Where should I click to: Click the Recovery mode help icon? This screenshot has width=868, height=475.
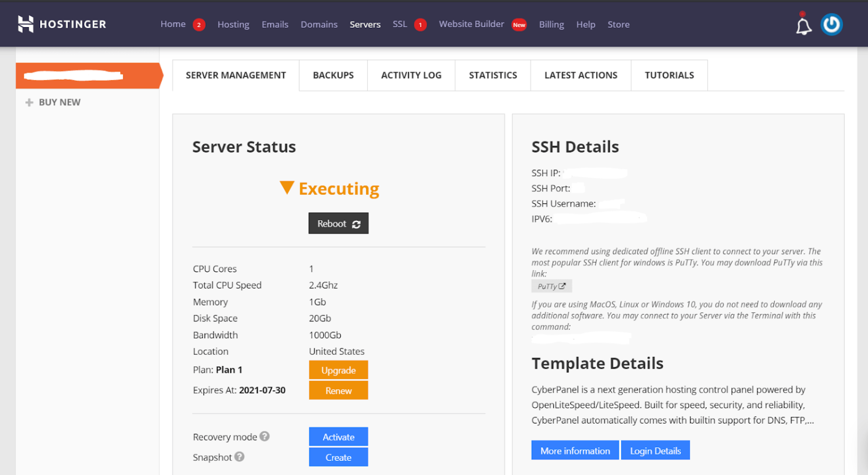tap(265, 436)
